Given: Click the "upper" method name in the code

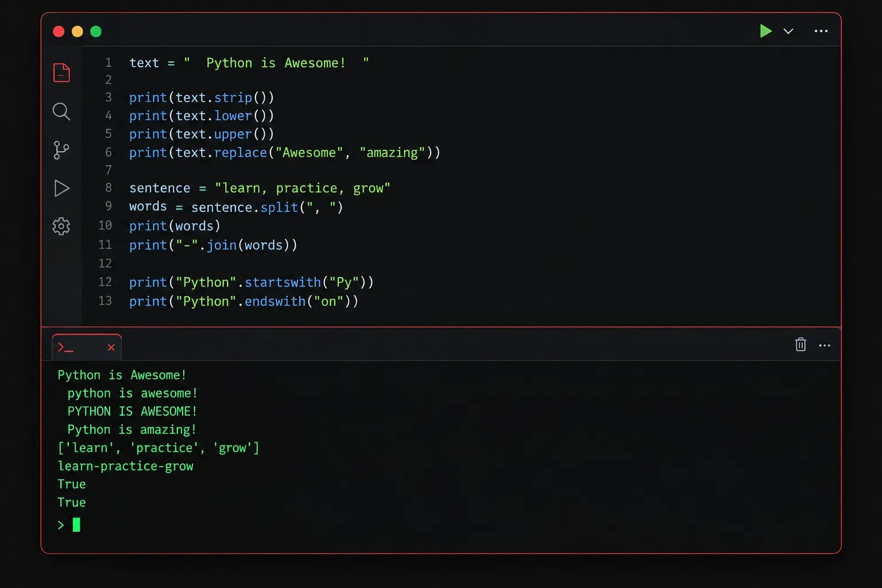Looking at the screenshot, I should click(233, 134).
